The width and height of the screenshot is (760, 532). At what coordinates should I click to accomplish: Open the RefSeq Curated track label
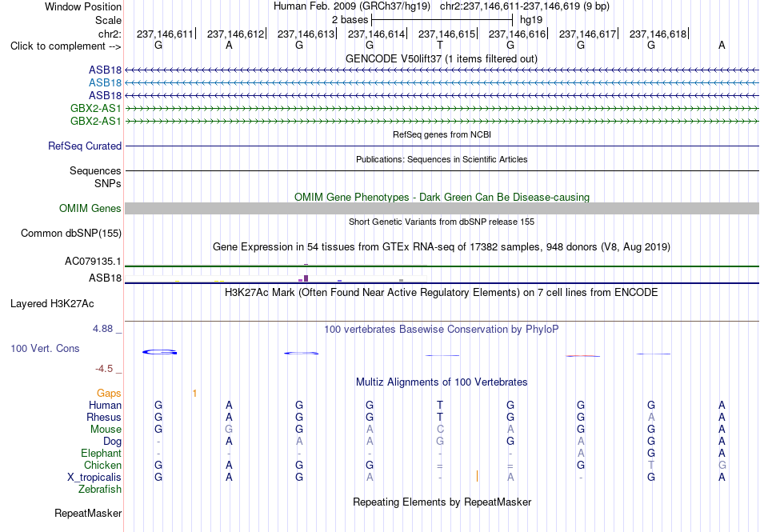[x=85, y=146]
